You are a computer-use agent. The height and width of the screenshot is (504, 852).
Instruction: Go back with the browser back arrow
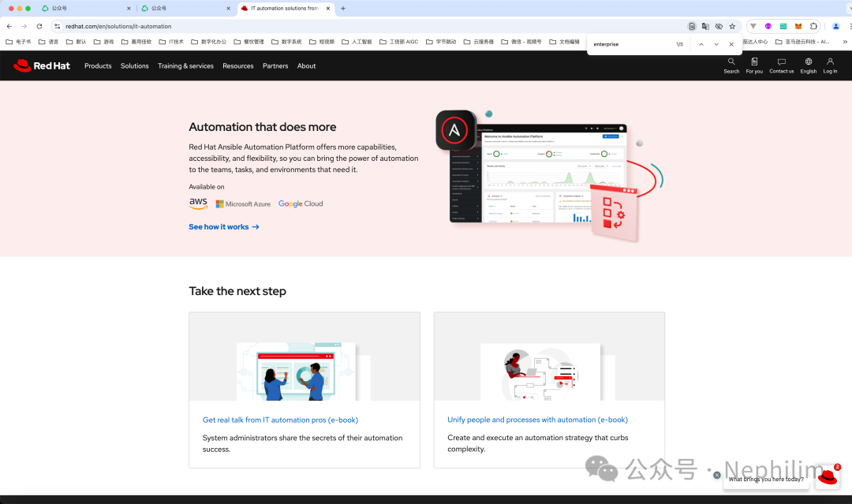[9, 26]
